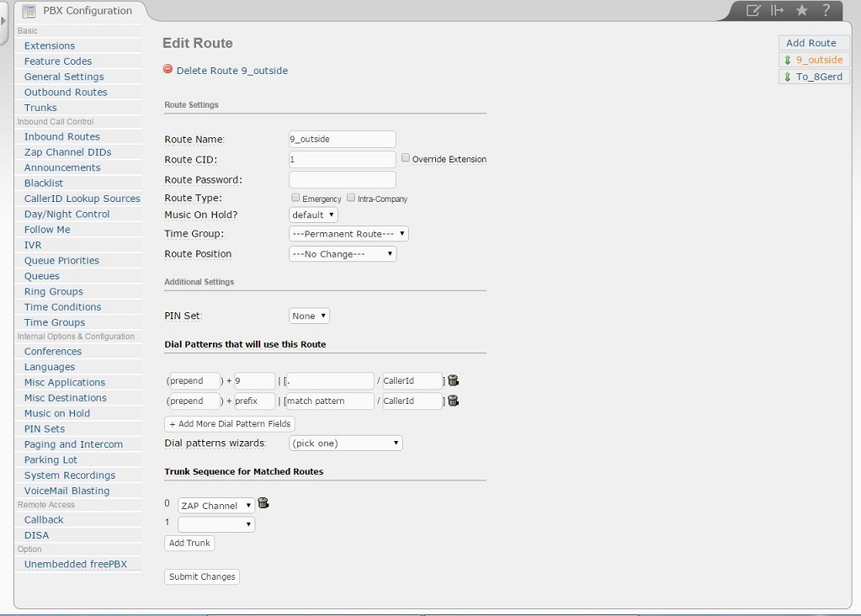Click the Submit Changes button

(202, 576)
